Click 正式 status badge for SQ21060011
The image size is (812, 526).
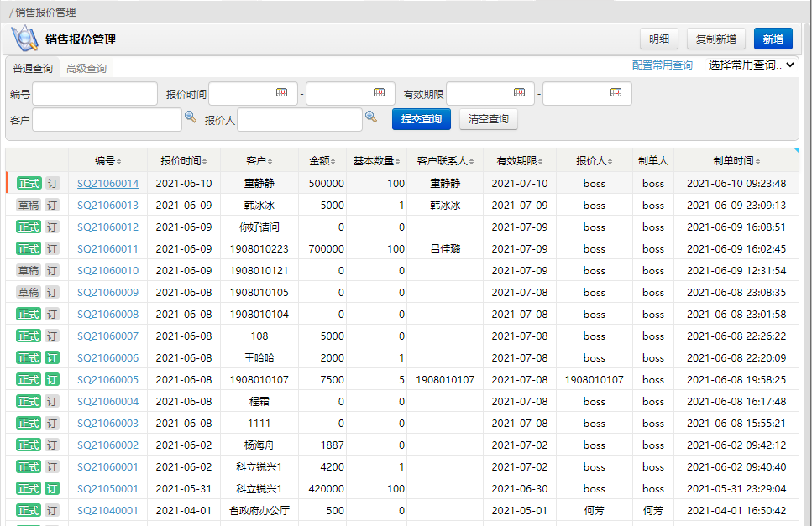point(29,248)
